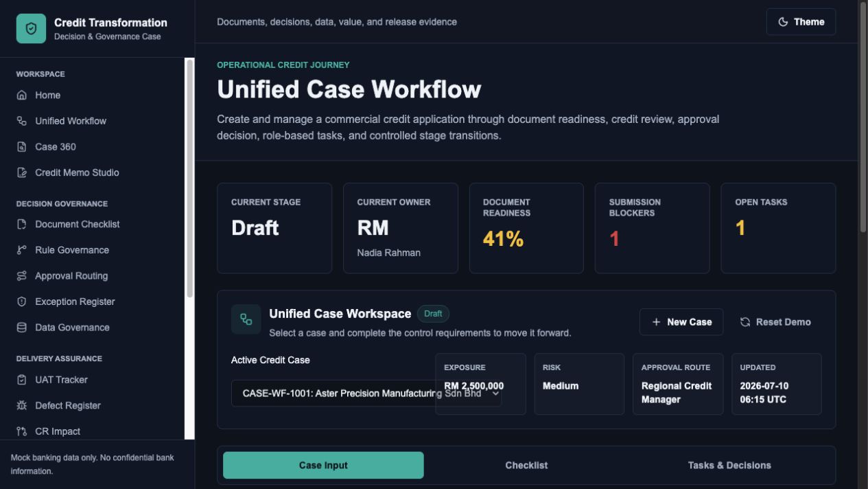
Task: Click the Reset Demo button
Action: pos(775,322)
